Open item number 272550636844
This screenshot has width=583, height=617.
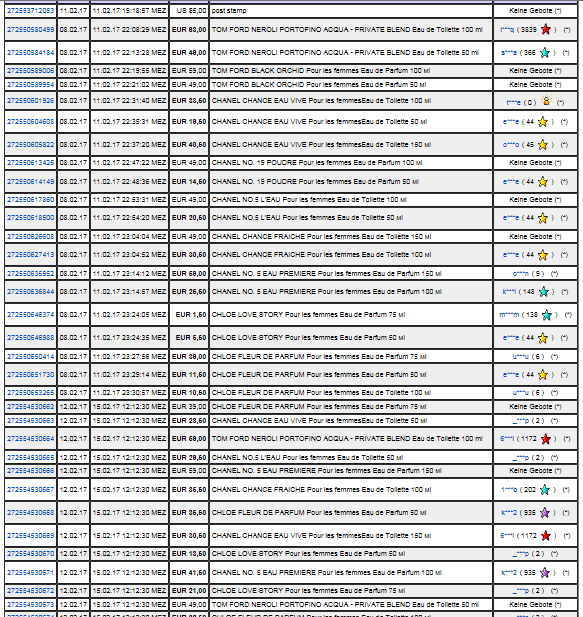point(31,292)
